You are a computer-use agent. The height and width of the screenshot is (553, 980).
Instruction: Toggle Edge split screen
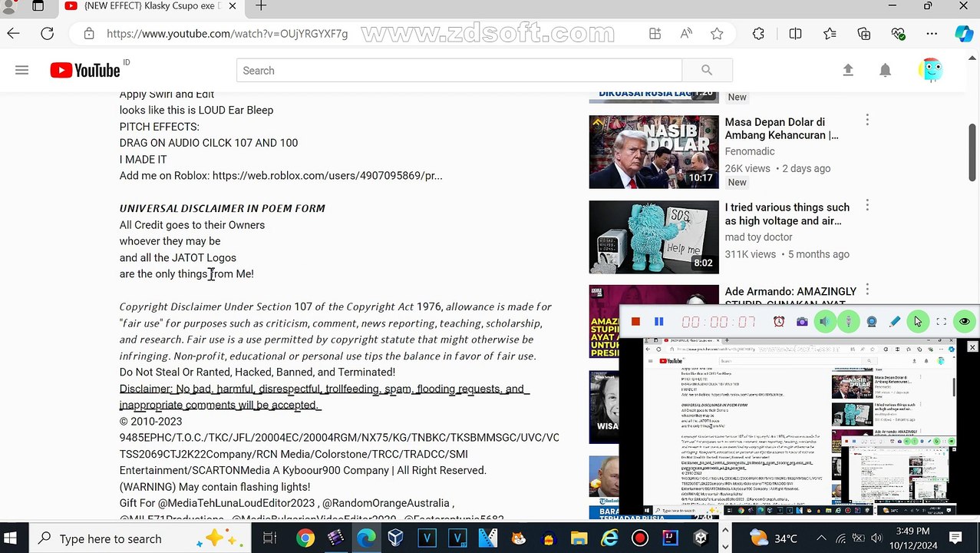[795, 34]
